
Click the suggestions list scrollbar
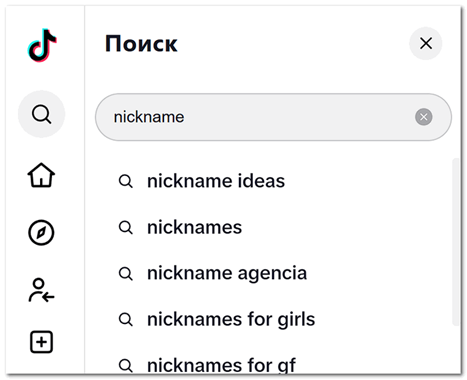pyautogui.click(x=456, y=242)
